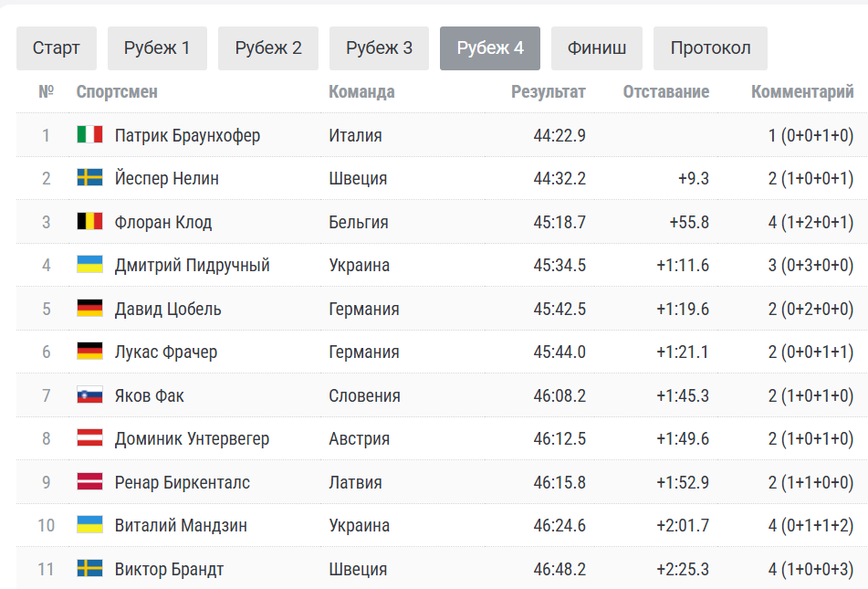
Task: Sort by the Результат column header
Action: (x=548, y=91)
